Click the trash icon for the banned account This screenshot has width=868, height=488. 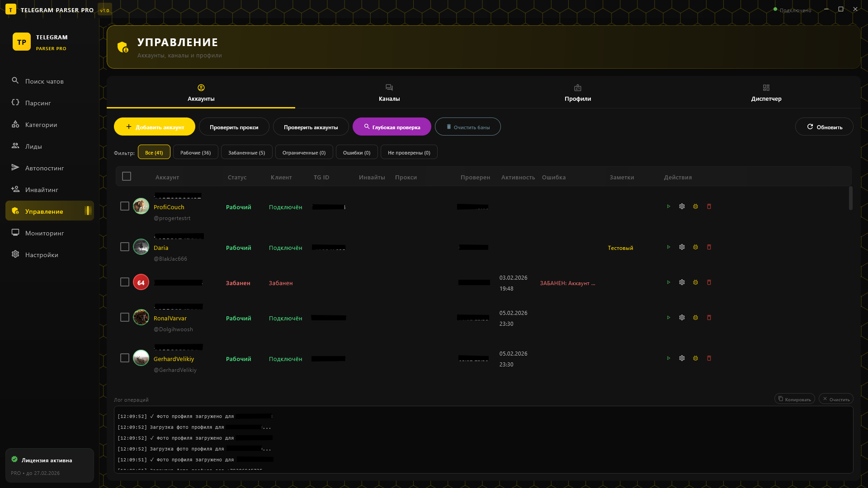(x=709, y=282)
